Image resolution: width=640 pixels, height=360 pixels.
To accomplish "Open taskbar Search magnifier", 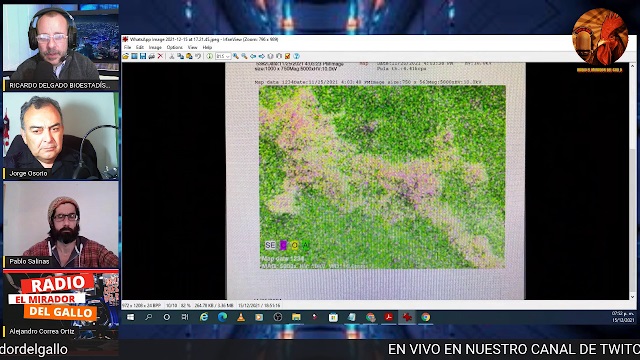I will click(149, 317).
